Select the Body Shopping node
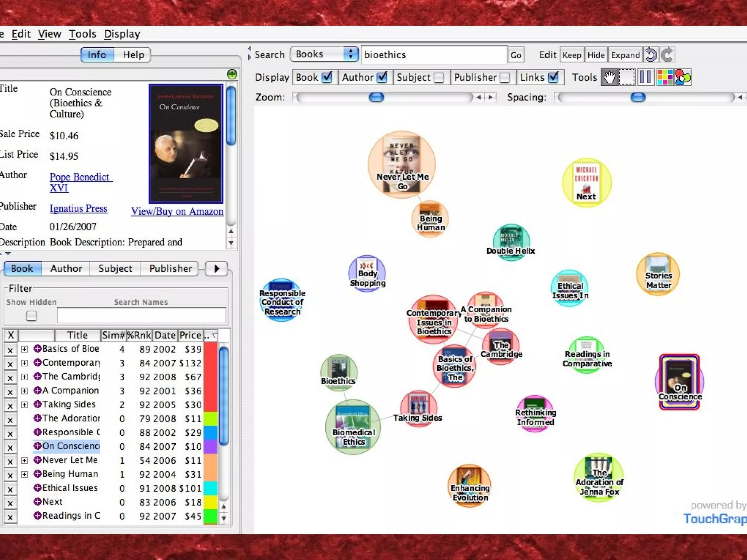This screenshot has height=560, width=747. click(x=367, y=273)
